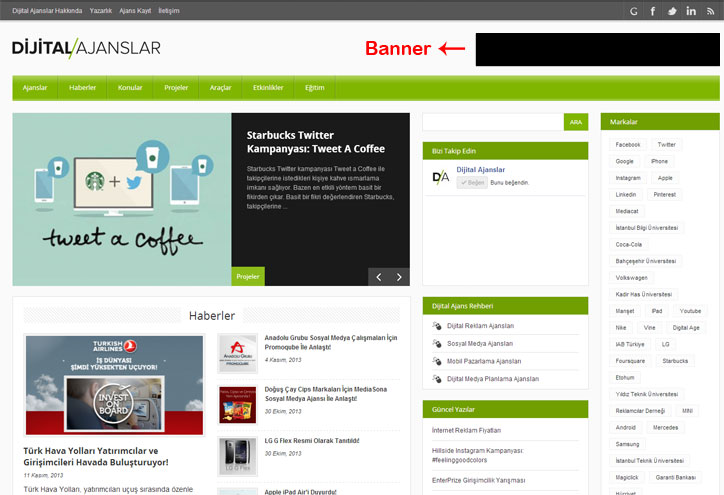Select Haberler in green navigation

tap(82, 88)
